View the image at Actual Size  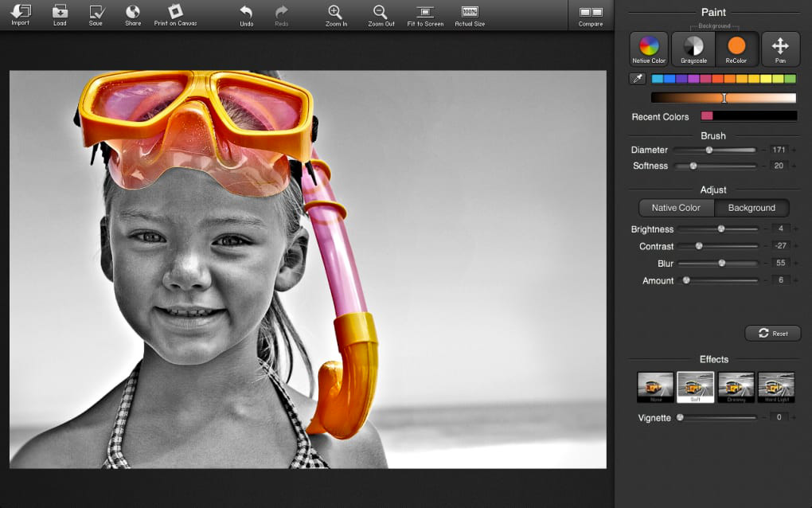[470, 14]
